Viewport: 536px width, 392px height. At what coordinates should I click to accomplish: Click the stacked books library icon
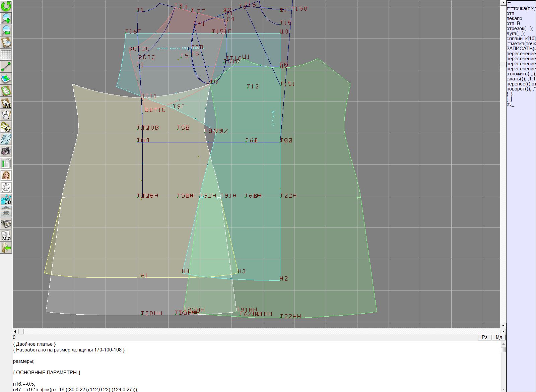point(6,223)
